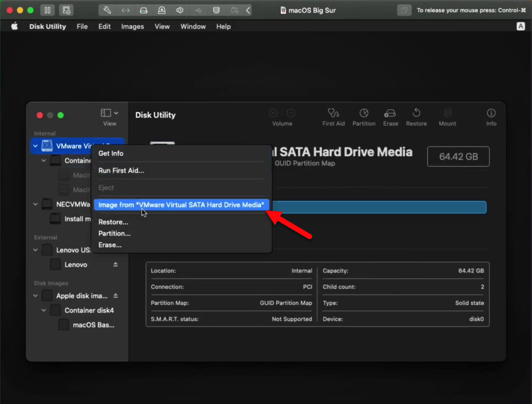Eject the Apple disk image
Image resolution: width=532 pixels, height=404 pixels.
pyautogui.click(x=115, y=296)
